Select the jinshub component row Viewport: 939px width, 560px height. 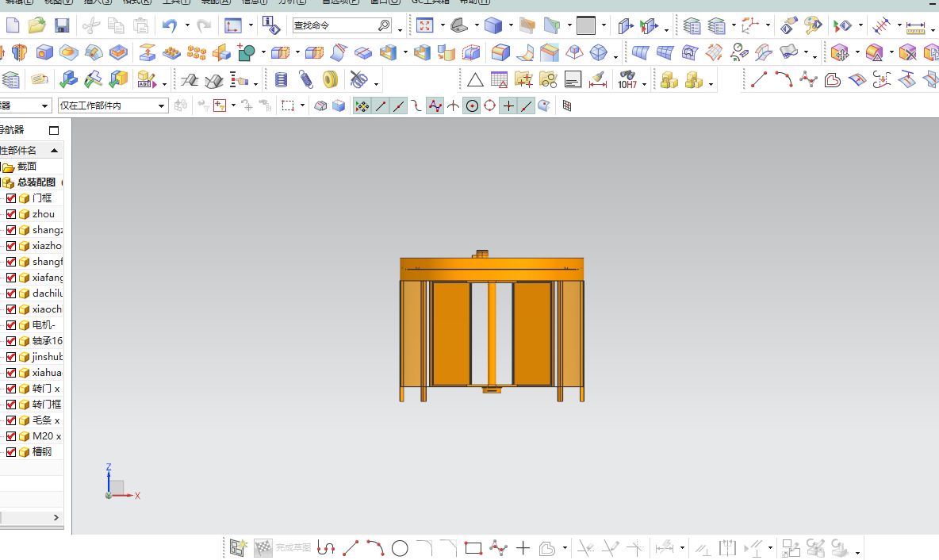click(x=48, y=357)
